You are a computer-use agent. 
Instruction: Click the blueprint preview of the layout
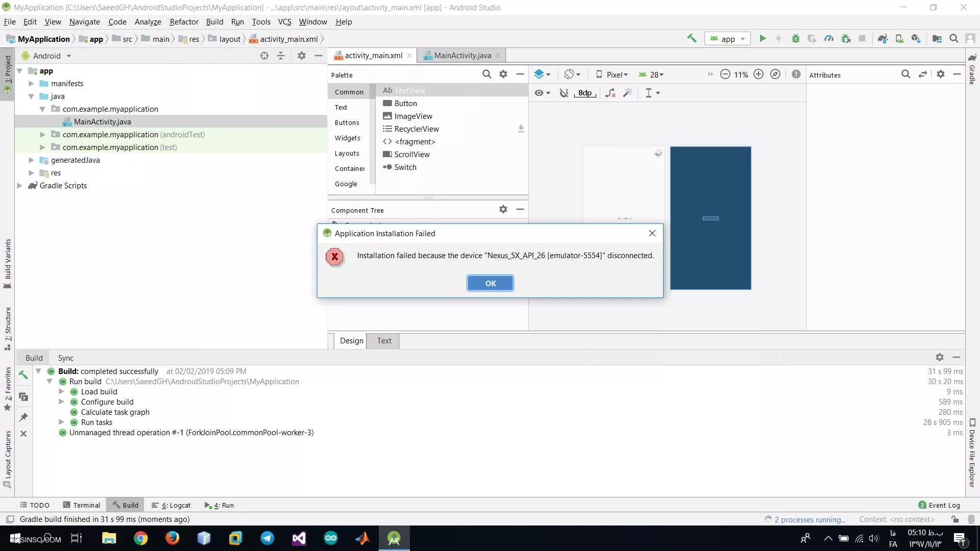[x=710, y=218]
